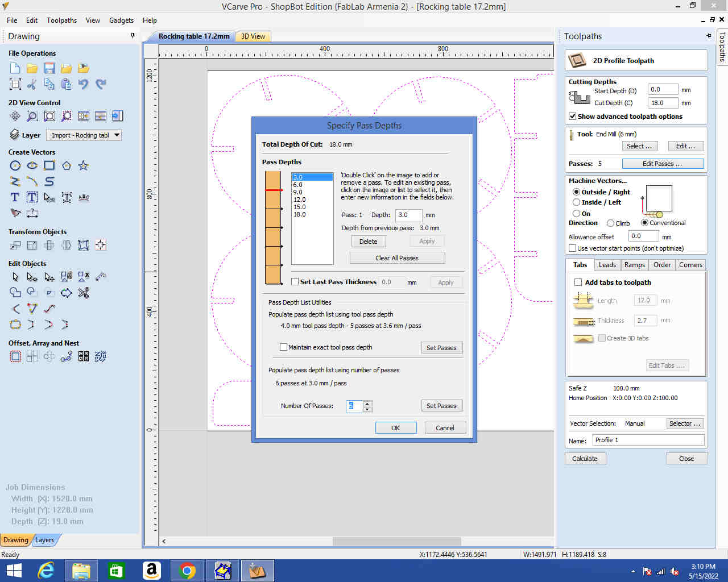The height and width of the screenshot is (582, 728).
Task: Click the Interactive Trim scissors tool
Action: tap(84, 293)
